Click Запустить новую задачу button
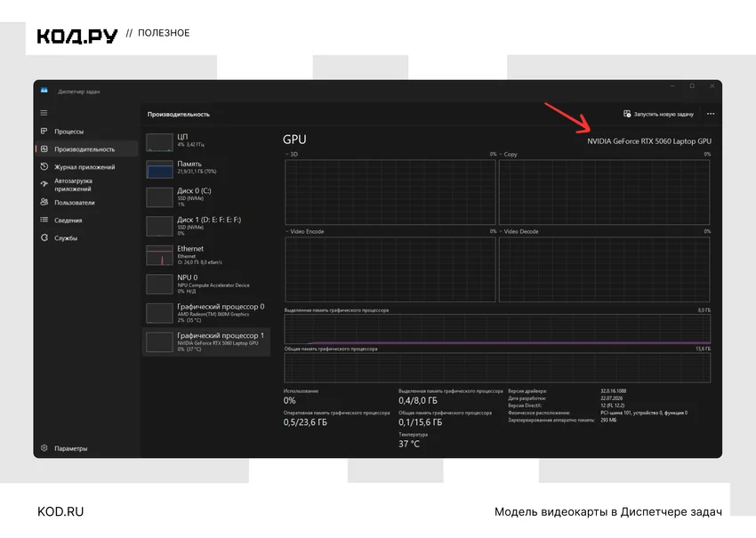The height and width of the screenshot is (538, 756). [x=658, y=114]
